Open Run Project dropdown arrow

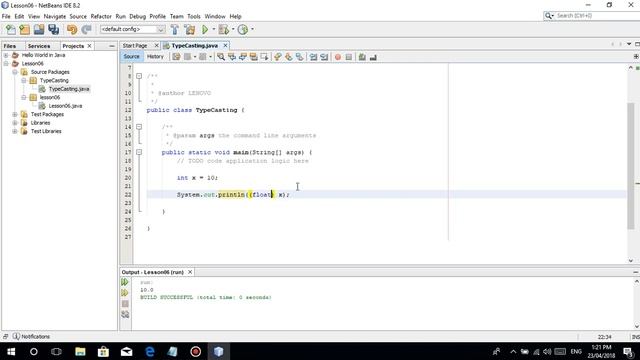coord(213,29)
